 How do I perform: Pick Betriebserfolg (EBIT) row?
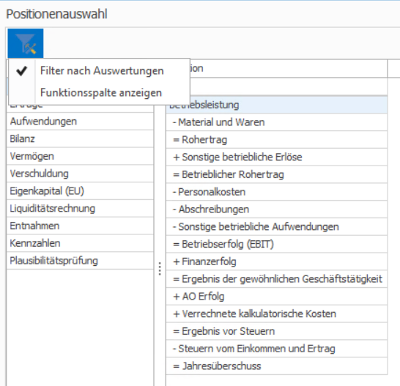click(x=277, y=244)
